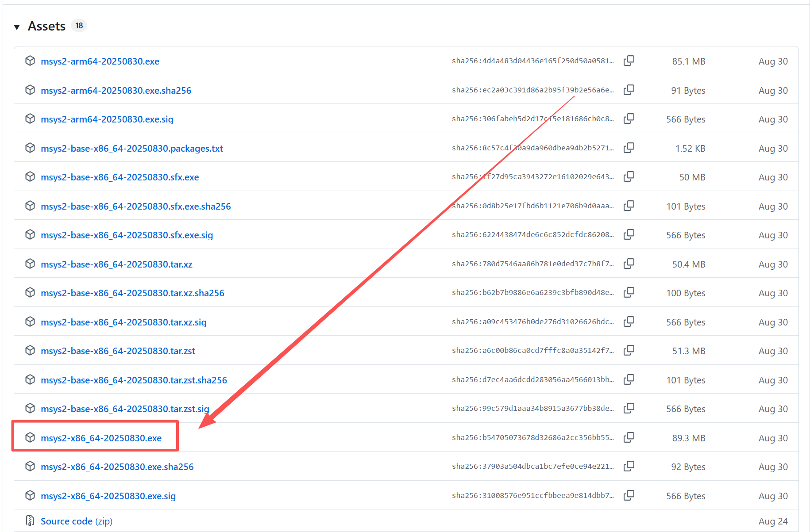
Task: Download msys2-x86_64-20250830.exe.sha256
Action: (x=117, y=467)
